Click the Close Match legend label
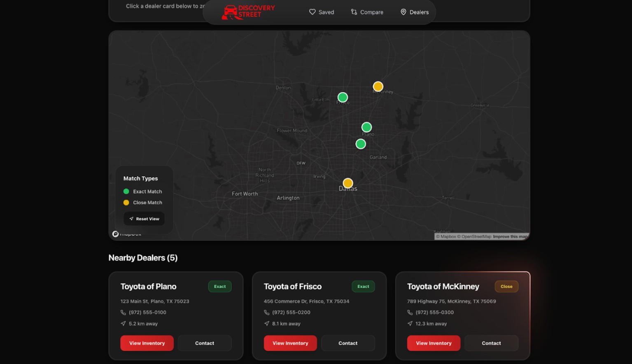 click(x=147, y=203)
